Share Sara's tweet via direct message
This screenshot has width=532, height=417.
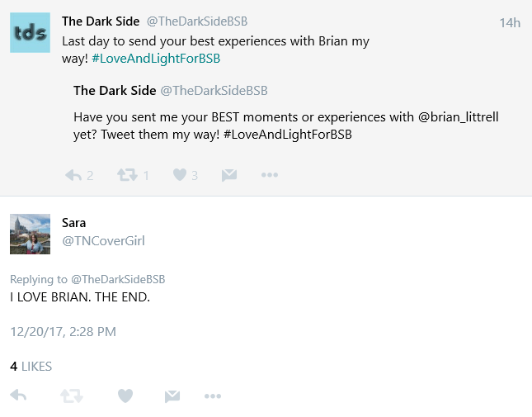coord(172,396)
